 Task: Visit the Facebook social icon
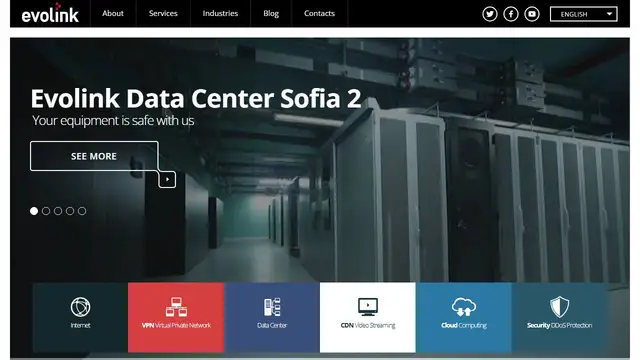coord(511,14)
